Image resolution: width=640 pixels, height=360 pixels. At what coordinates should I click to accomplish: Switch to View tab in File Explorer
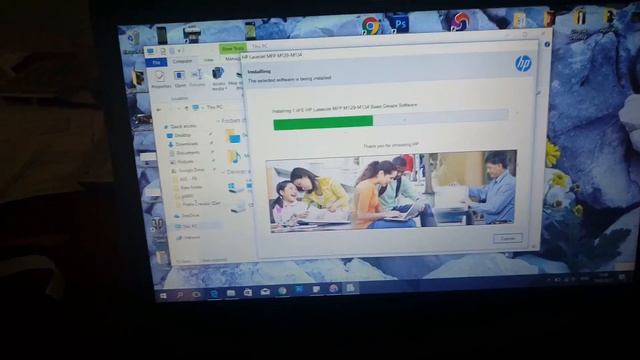point(209,60)
